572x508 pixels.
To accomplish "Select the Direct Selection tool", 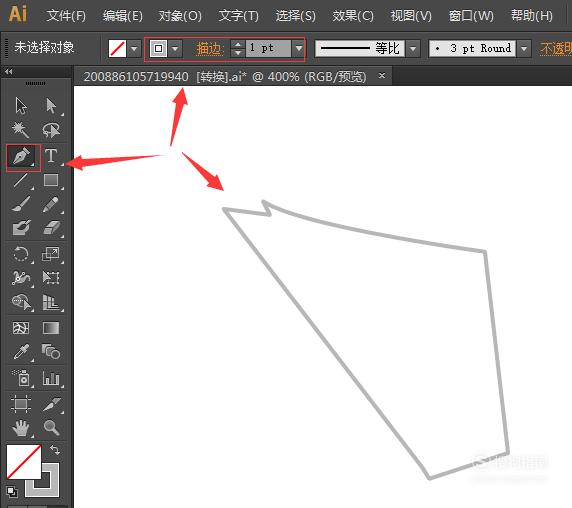I will [51, 106].
